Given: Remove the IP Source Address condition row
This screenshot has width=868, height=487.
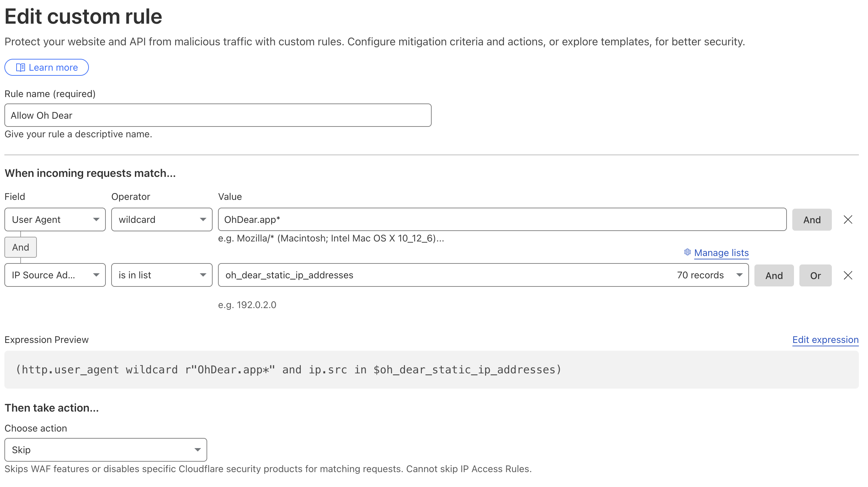Looking at the screenshot, I should coord(848,275).
